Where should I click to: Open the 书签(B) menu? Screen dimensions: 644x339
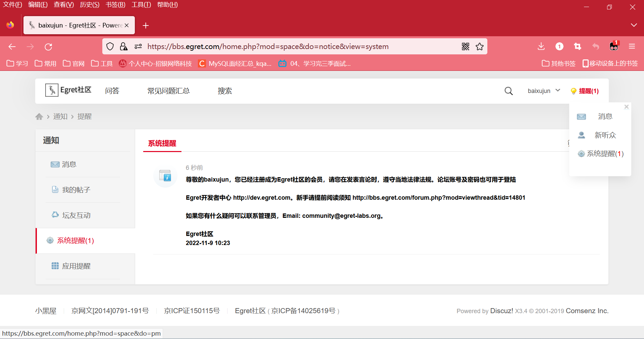tap(115, 5)
